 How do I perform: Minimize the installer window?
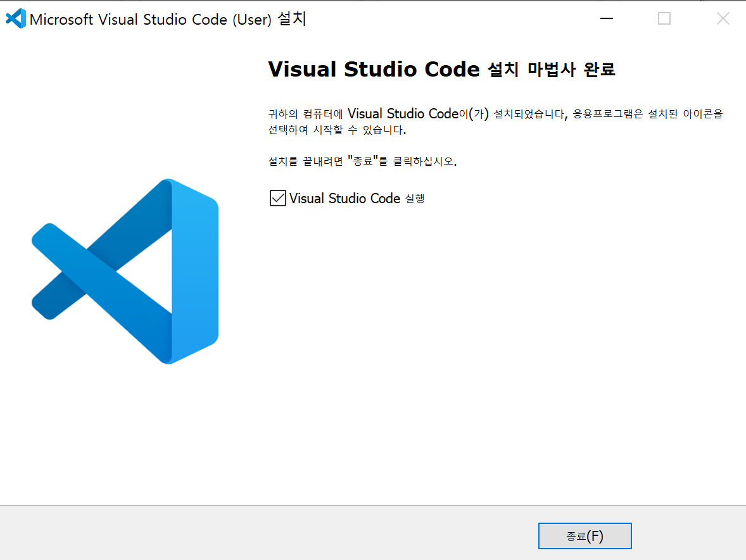(x=606, y=18)
